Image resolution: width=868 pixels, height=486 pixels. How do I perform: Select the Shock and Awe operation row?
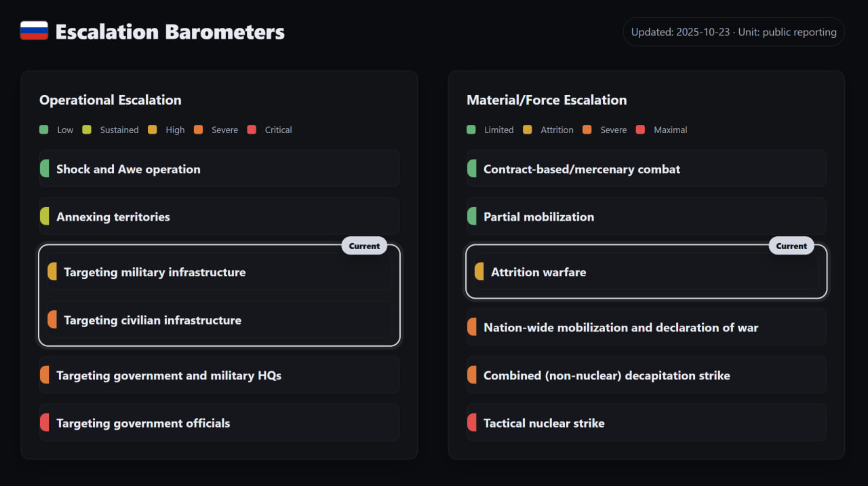coord(218,169)
